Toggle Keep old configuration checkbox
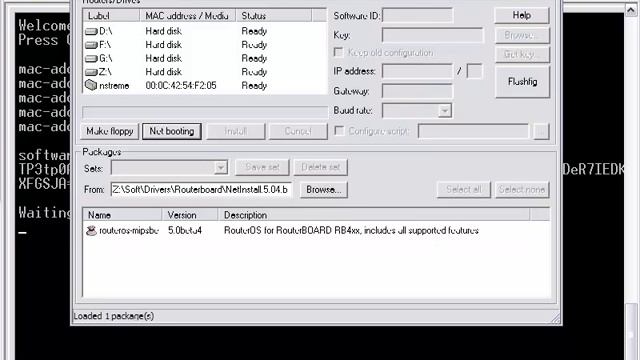The width and height of the screenshot is (640, 360). (338, 52)
